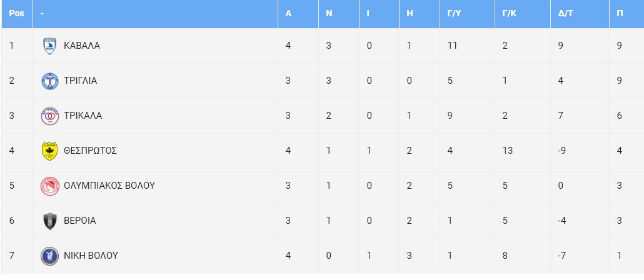Click the ΒΕΡΟΙΑ black shield logo
Screen dimensions: 644x280
pyautogui.click(x=49, y=221)
